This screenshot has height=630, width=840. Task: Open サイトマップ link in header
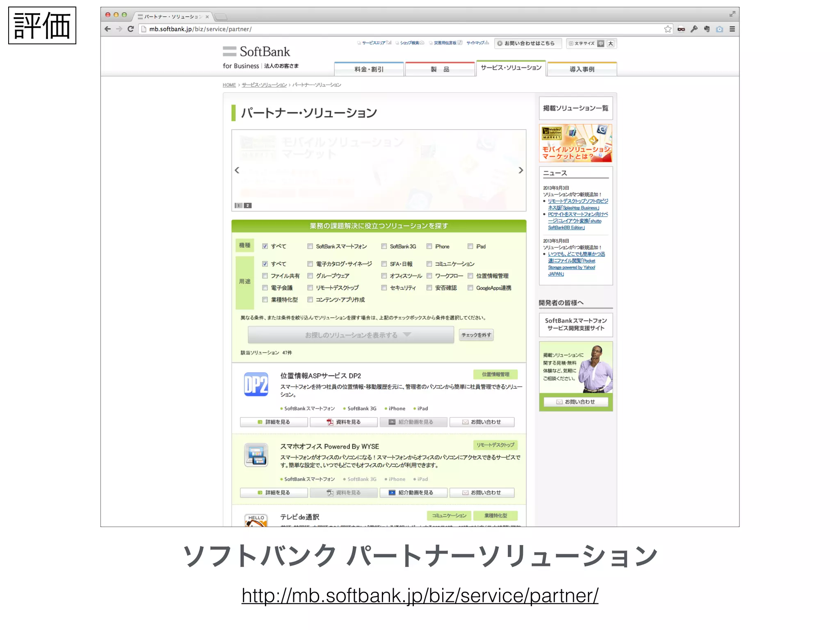(x=478, y=43)
